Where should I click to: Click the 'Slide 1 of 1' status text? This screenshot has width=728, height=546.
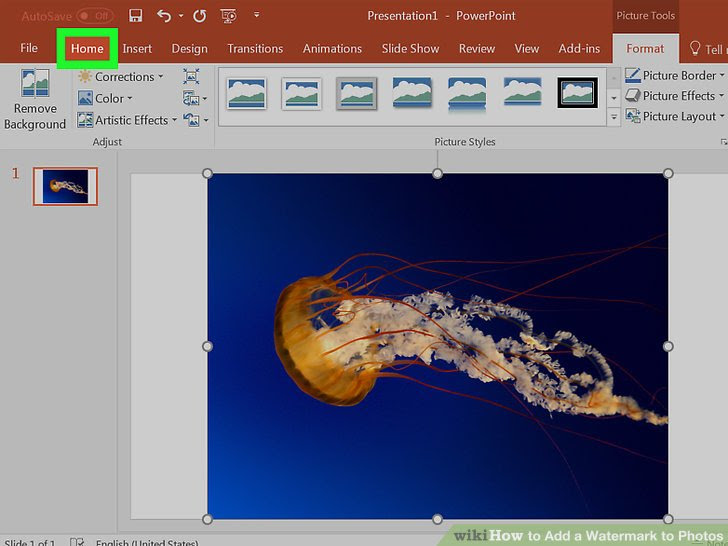[x=30, y=542]
